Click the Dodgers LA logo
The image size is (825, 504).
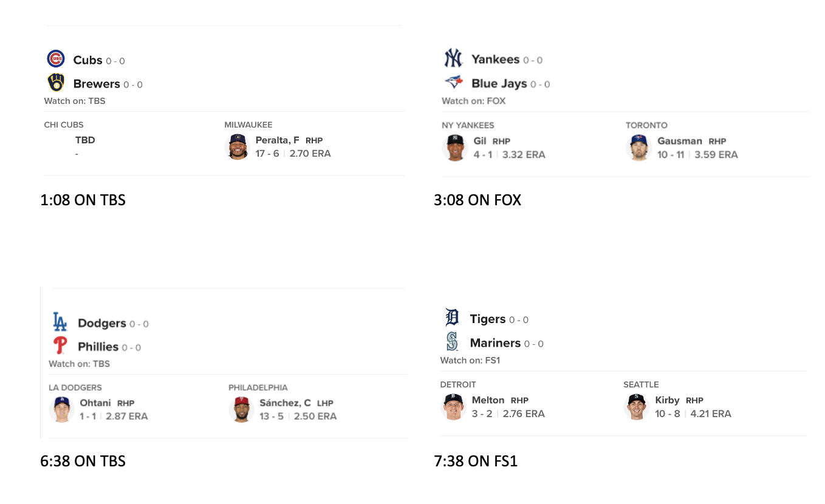click(60, 322)
